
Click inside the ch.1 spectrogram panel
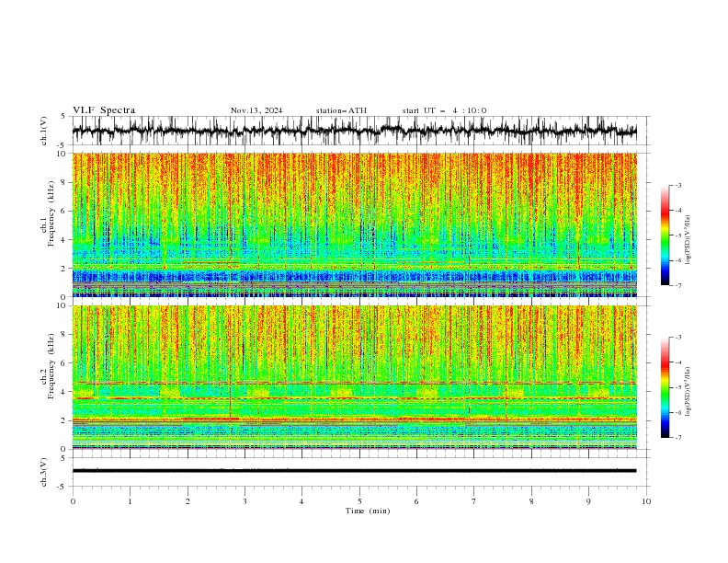coord(354,224)
